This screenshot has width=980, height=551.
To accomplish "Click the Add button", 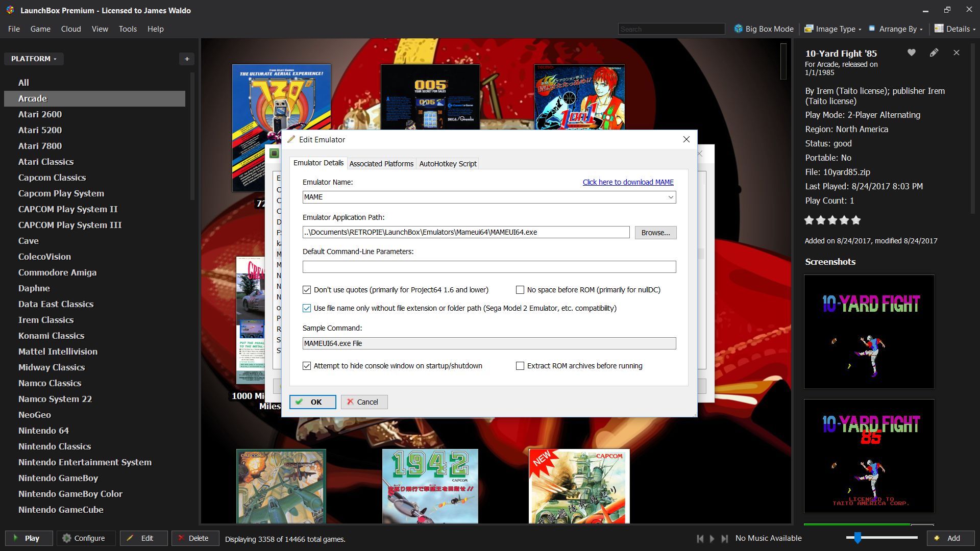I will pyautogui.click(x=950, y=538).
